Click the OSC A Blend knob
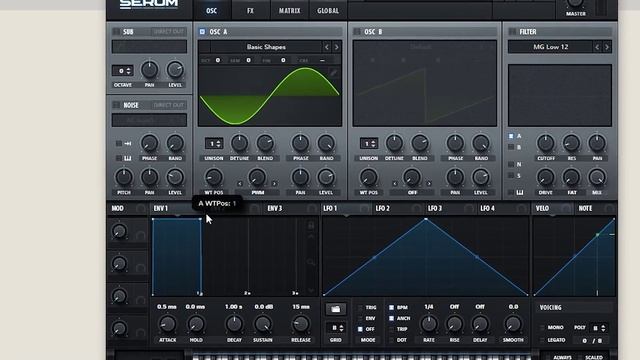640x360 pixels. [265, 143]
